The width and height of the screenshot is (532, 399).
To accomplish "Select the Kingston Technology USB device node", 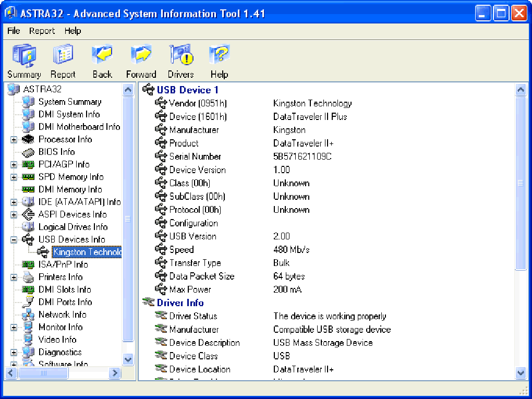I will click(87, 252).
